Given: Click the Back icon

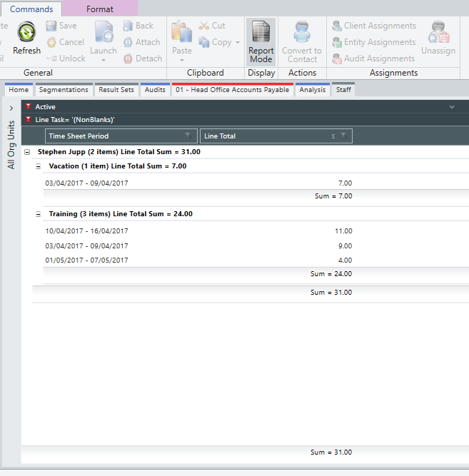Looking at the screenshot, I should (128, 26).
